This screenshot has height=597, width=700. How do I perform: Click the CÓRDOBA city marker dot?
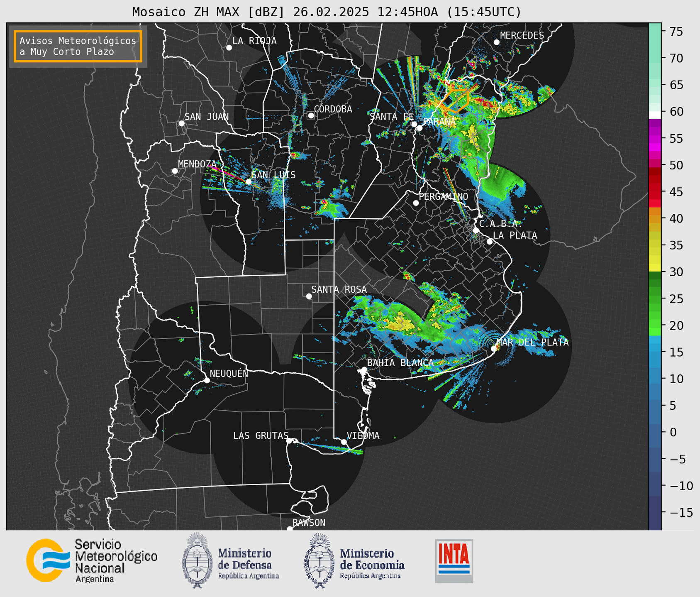(311, 115)
